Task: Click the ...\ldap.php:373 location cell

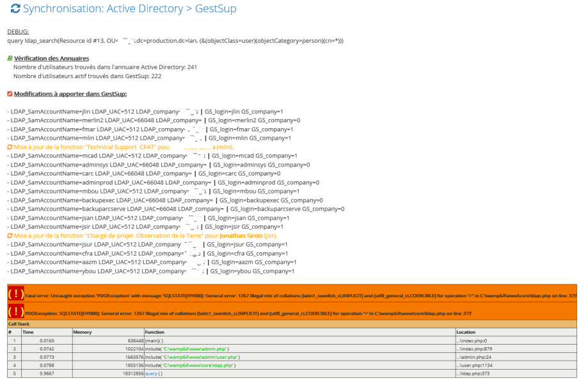Action: 516,373
